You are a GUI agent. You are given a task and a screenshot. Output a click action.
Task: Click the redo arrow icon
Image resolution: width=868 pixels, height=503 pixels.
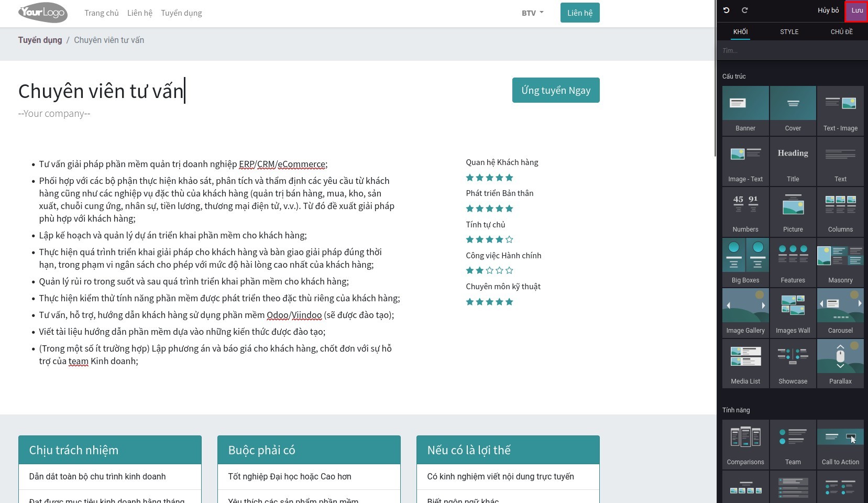pos(744,10)
